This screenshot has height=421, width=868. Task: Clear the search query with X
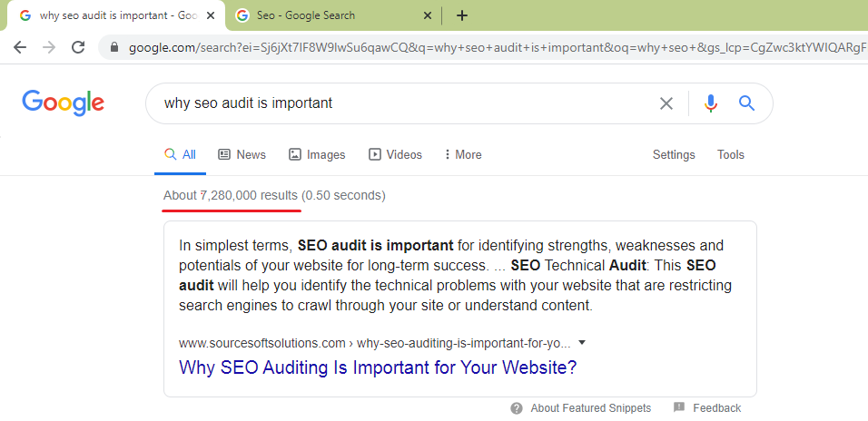[666, 103]
